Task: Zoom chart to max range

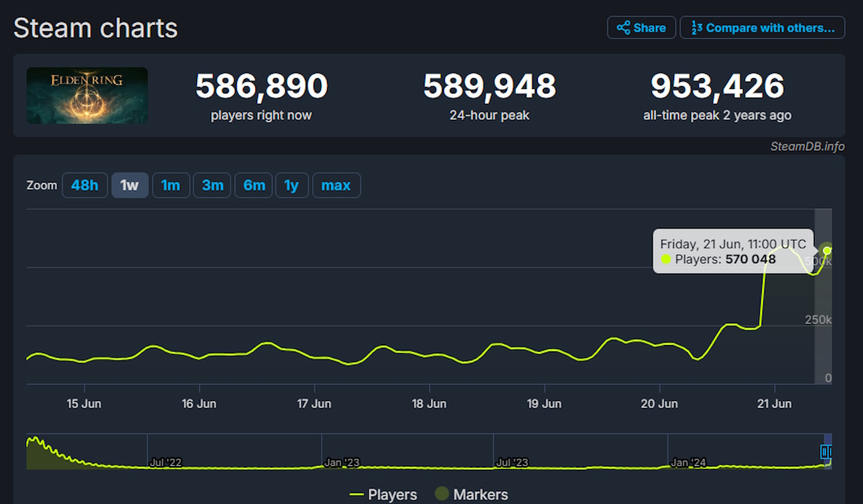Action: [x=336, y=185]
